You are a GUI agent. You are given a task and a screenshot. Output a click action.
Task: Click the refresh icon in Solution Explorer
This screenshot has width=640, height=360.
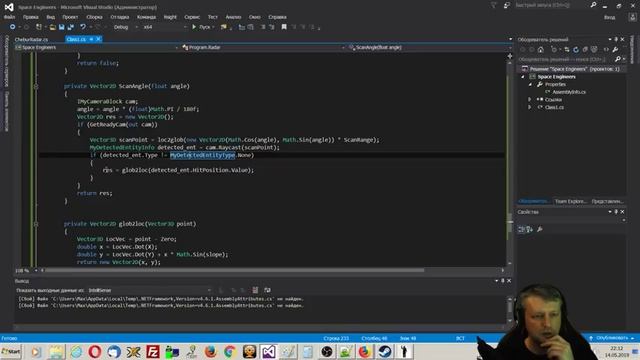pyautogui.click(x=576, y=49)
